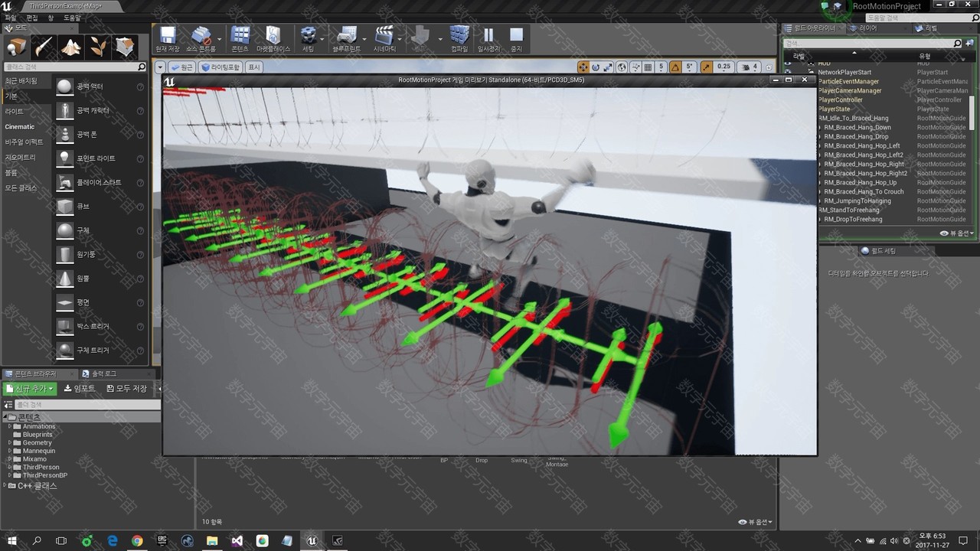Toggle rotation snapping triangle icon
Image resolution: width=980 pixels, height=551 pixels.
click(676, 67)
